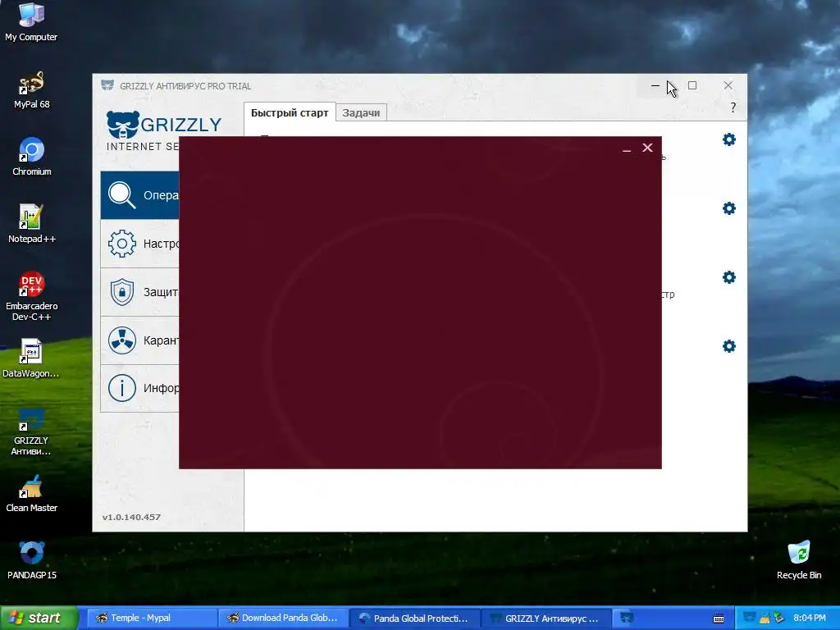840x630 pixels.
Task: Select the Recycle Bin desktop icon
Action: (x=799, y=561)
